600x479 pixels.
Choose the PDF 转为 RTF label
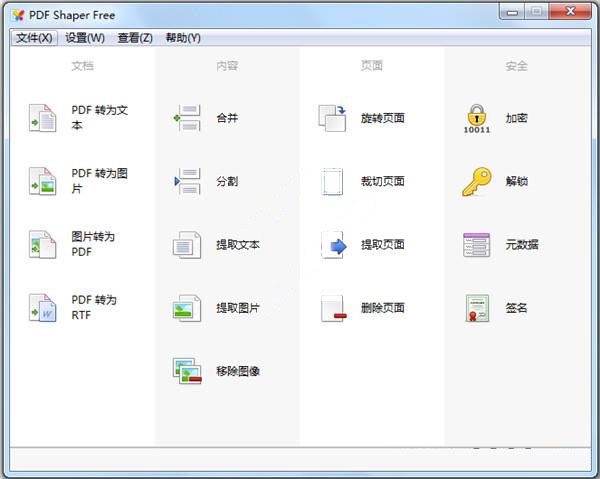(x=94, y=307)
